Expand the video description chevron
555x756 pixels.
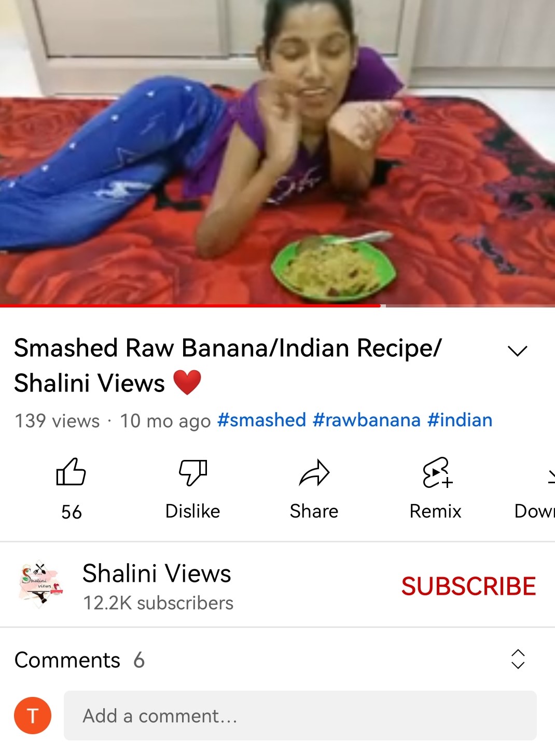pyautogui.click(x=517, y=351)
